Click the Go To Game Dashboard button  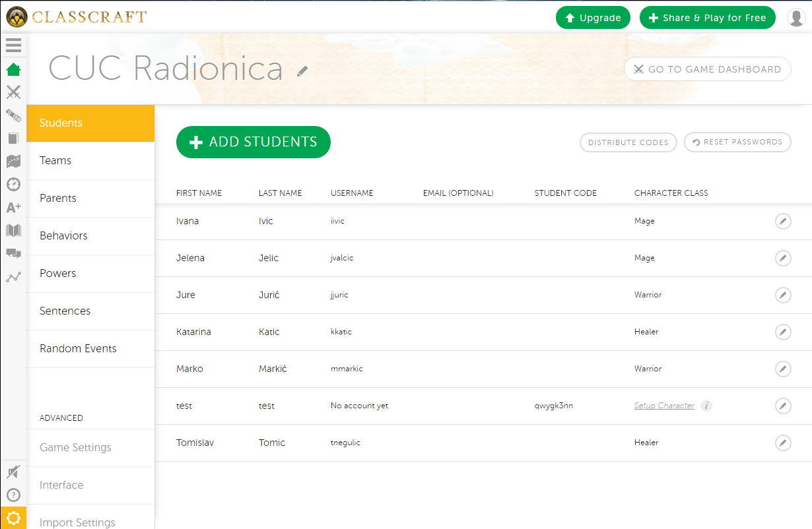707,69
